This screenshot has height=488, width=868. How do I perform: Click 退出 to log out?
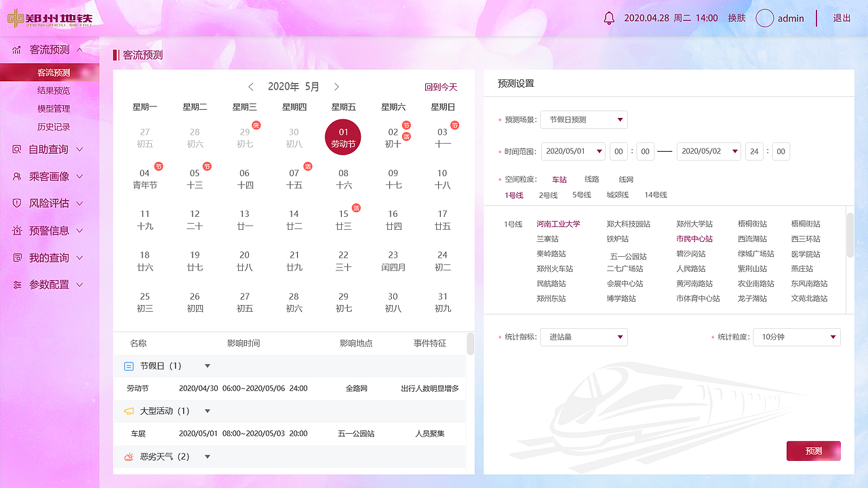842,18
